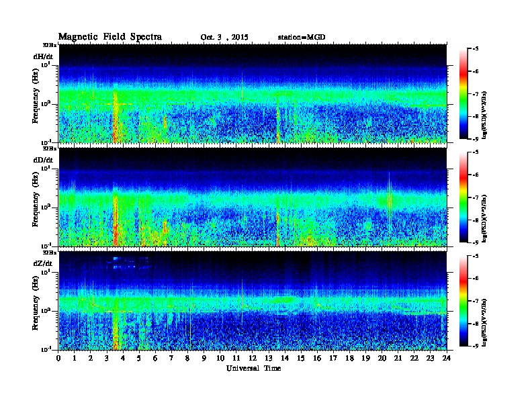Click the "dZ/dt" panel label

pyautogui.click(x=43, y=263)
